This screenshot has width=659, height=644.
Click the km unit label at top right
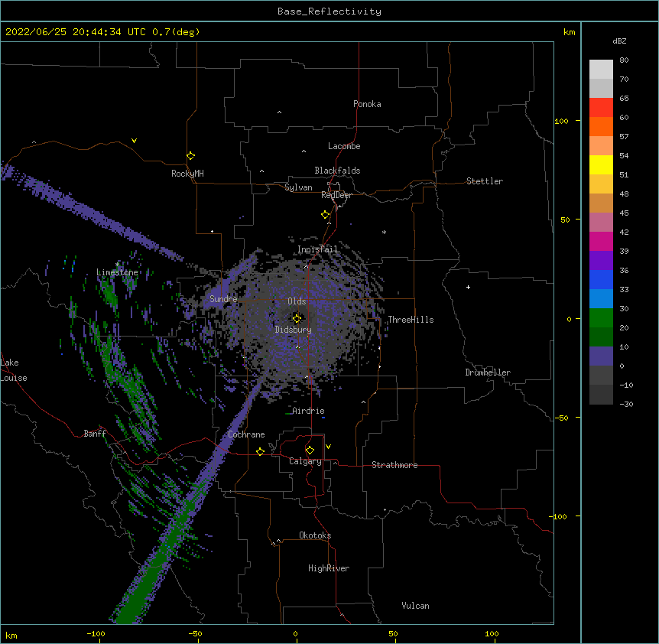click(570, 32)
